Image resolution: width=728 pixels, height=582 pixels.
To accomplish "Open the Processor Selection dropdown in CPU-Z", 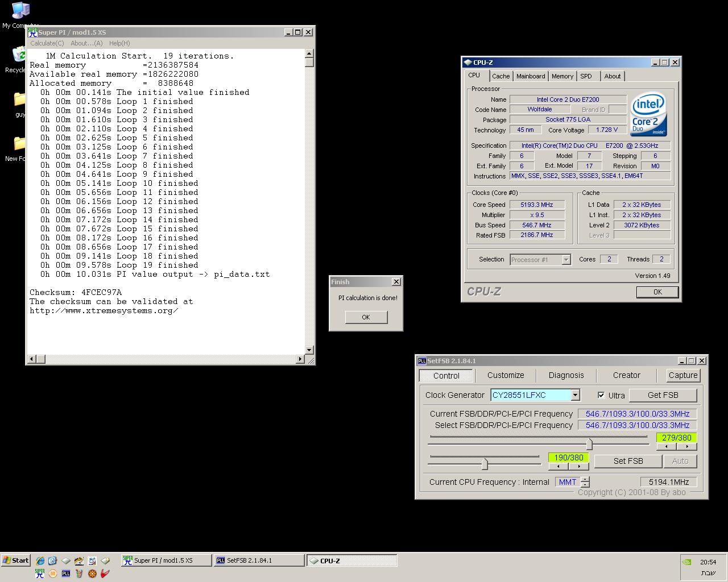I will [566, 260].
